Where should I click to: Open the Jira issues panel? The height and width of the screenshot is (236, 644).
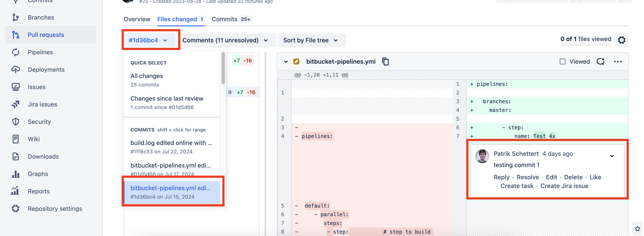(x=42, y=104)
